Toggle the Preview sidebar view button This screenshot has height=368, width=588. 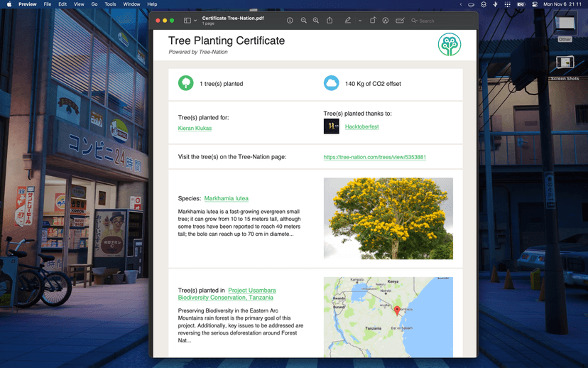[x=187, y=21]
